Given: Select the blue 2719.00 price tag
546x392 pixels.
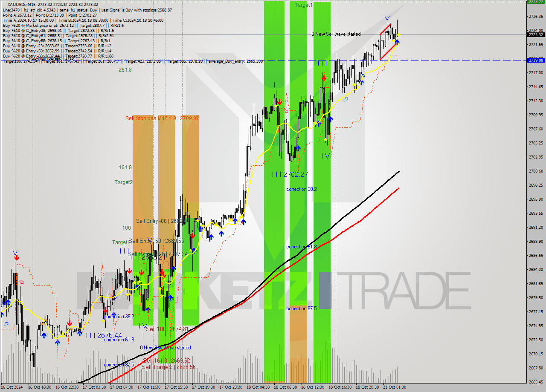Looking at the screenshot, I should pos(536,61).
